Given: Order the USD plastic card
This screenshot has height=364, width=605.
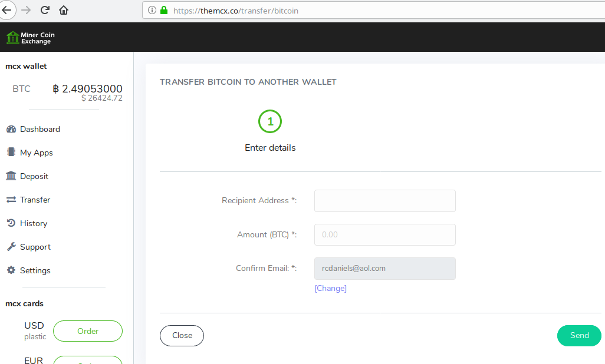Looking at the screenshot, I should 88,331.
